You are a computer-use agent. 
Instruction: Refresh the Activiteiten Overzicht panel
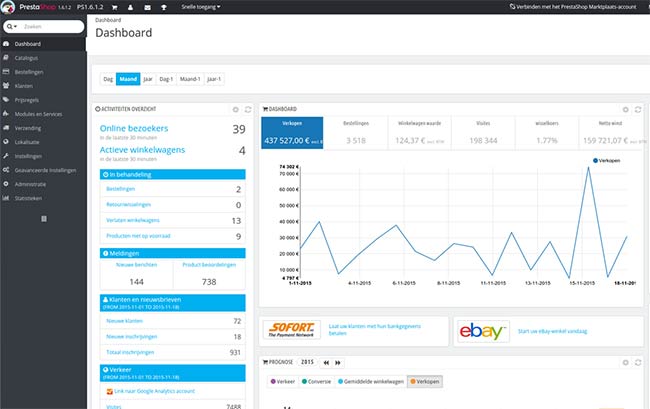248,109
